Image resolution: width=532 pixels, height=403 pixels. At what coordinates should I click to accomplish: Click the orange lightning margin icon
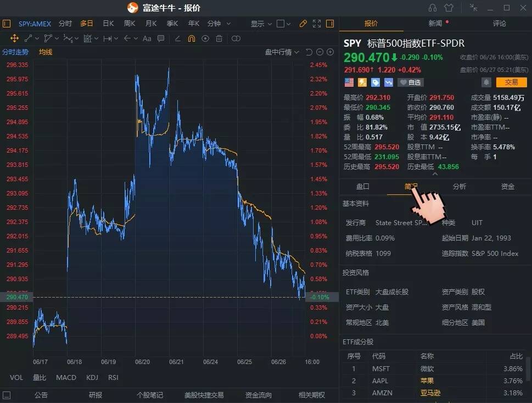pos(362,82)
